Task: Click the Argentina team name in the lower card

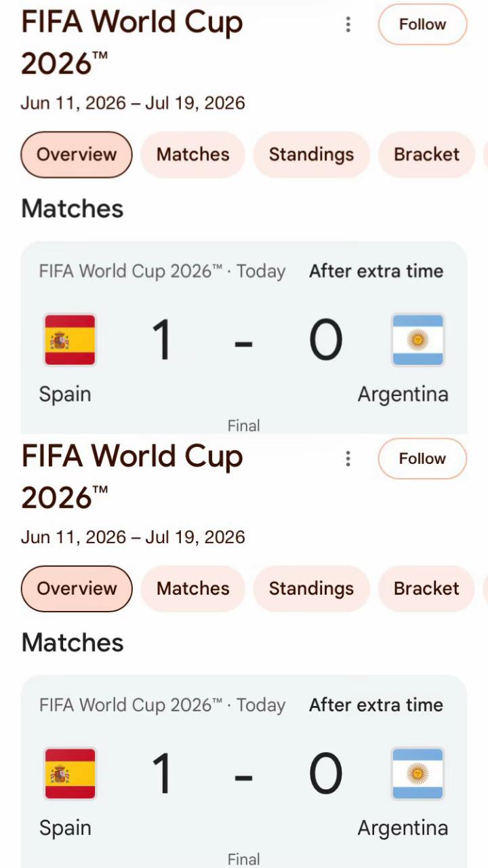Action: click(x=403, y=828)
